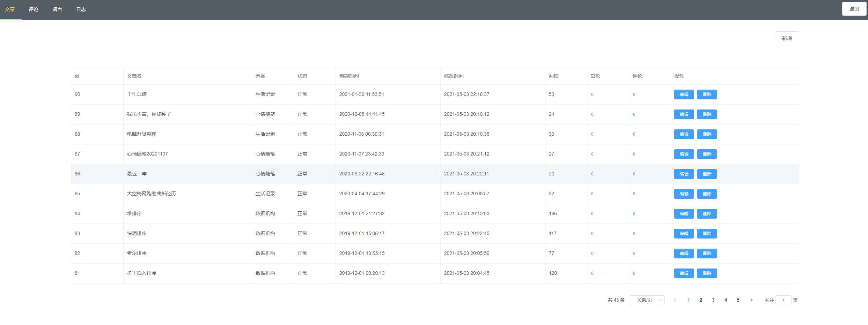868x325 pixels.
Task: Delete the 工作总结 article
Action: coord(707,95)
